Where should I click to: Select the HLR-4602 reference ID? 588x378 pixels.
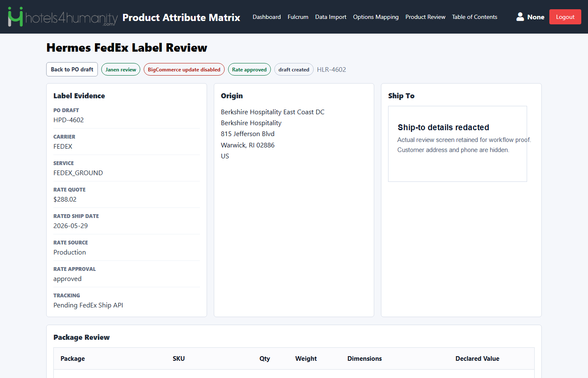click(x=331, y=70)
